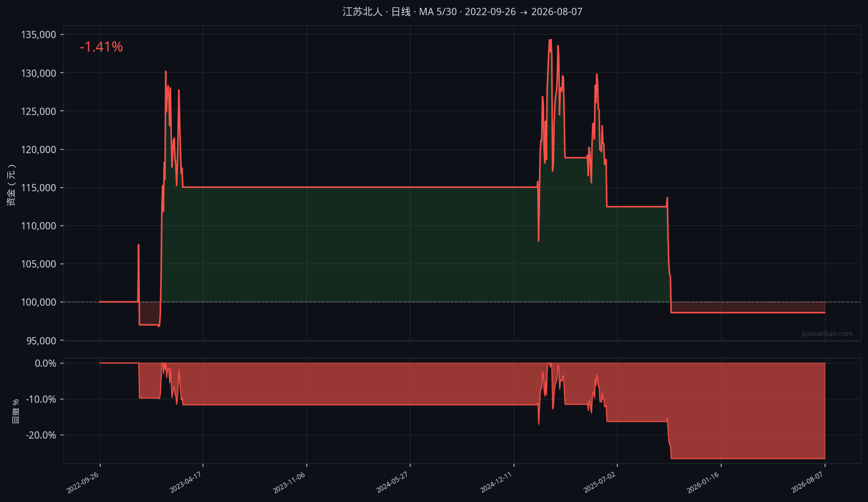Click the 2022-09-26 date tick label

click(83, 482)
